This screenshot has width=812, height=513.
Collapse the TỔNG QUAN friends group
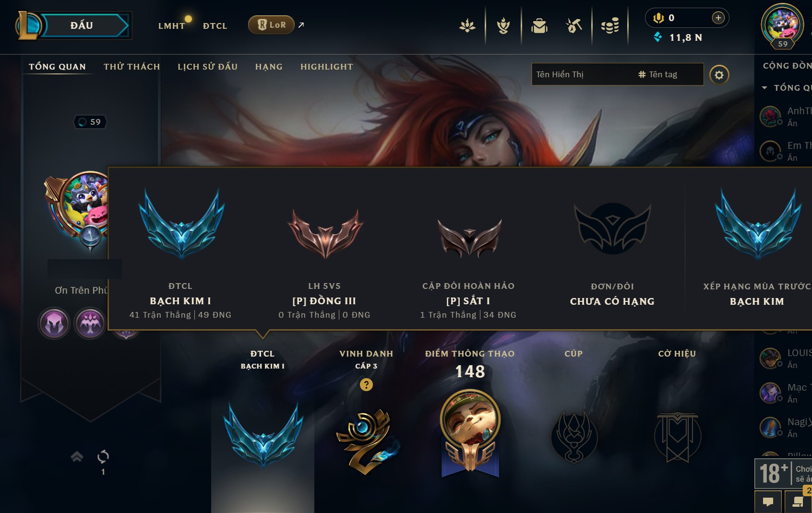(764, 88)
